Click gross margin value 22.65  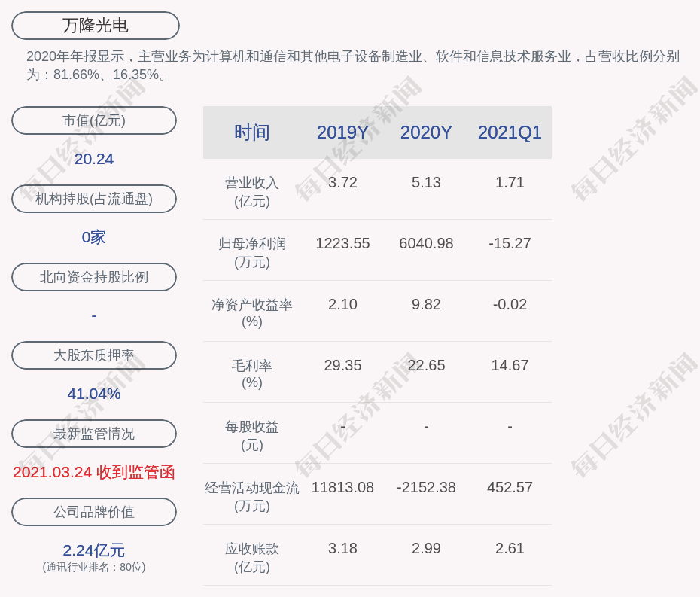pyautogui.click(x=426, y=365)
